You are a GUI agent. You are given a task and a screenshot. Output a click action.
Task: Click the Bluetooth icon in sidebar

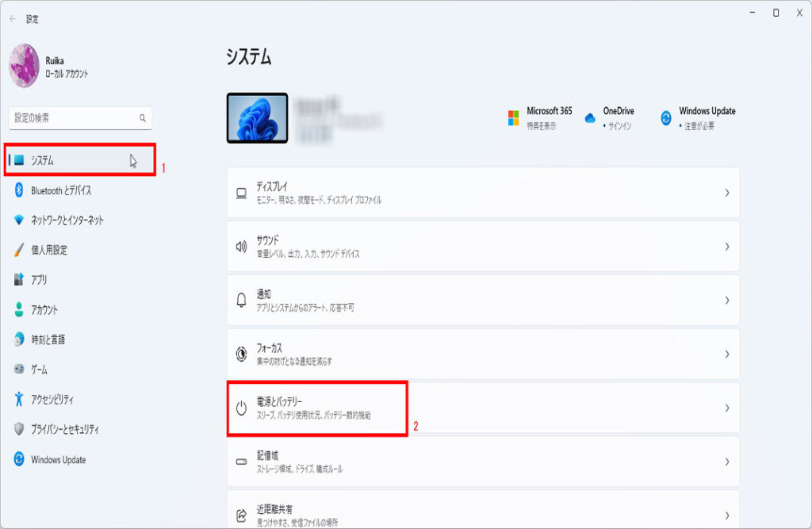point(19,190)
